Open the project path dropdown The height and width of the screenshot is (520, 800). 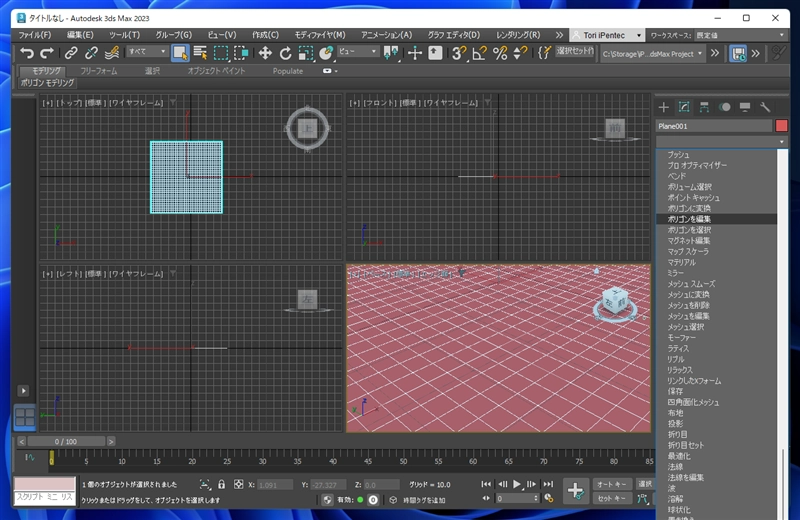653,54
